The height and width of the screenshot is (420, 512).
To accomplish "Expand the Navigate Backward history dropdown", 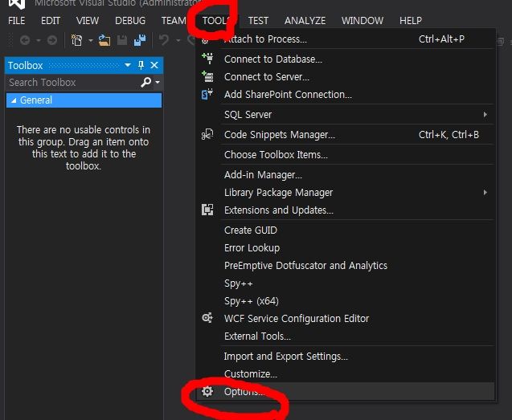I will point(39,40).
